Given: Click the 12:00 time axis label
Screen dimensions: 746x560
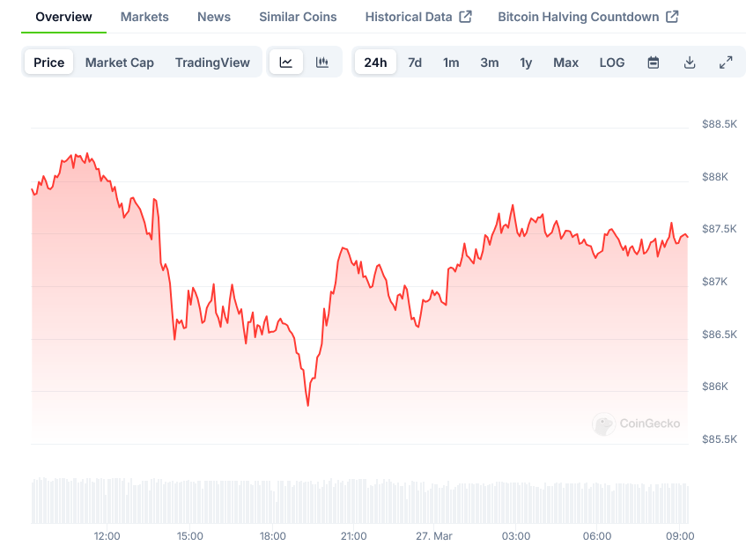Looking at the screenshot, I should tap(107, 536).
